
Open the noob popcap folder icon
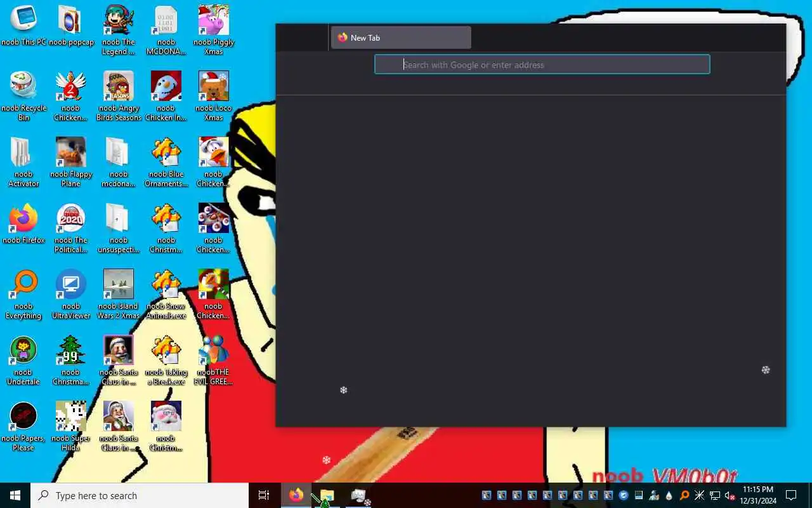pyautogui.click(x=71, y=26)
